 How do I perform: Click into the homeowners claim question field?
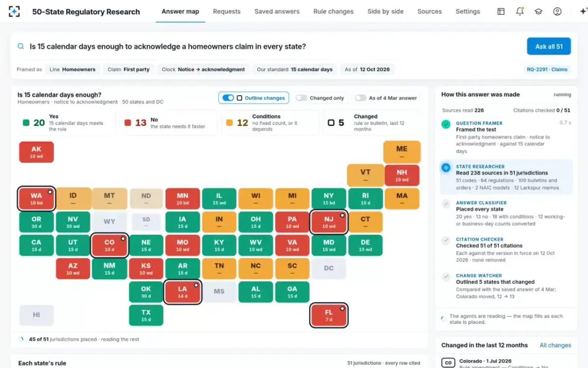[x=274, y=46]
